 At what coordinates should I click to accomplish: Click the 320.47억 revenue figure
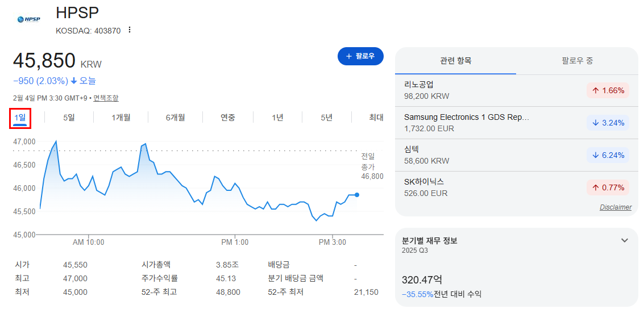pos(422,281)
